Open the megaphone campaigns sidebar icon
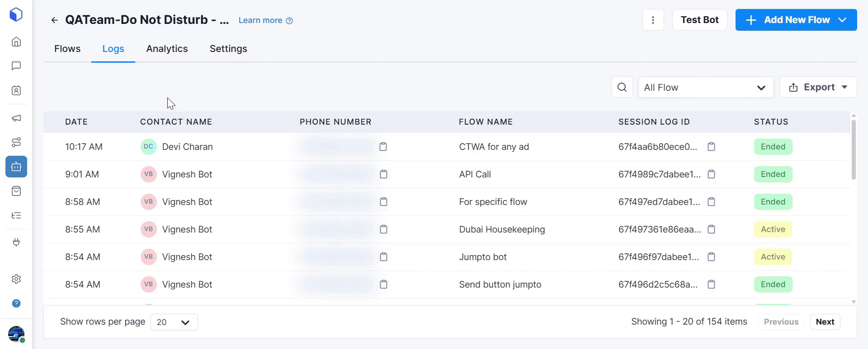 (x=16, y=118)
